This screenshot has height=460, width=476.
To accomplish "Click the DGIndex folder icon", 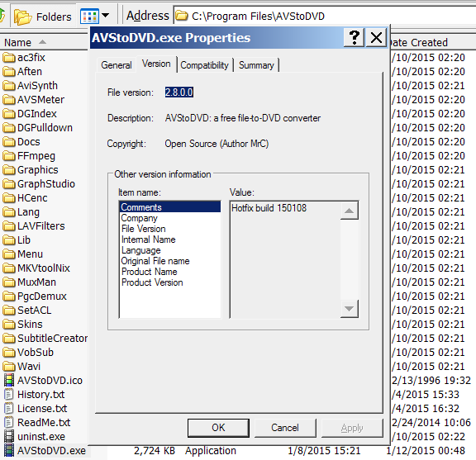I will pos(8,113).
